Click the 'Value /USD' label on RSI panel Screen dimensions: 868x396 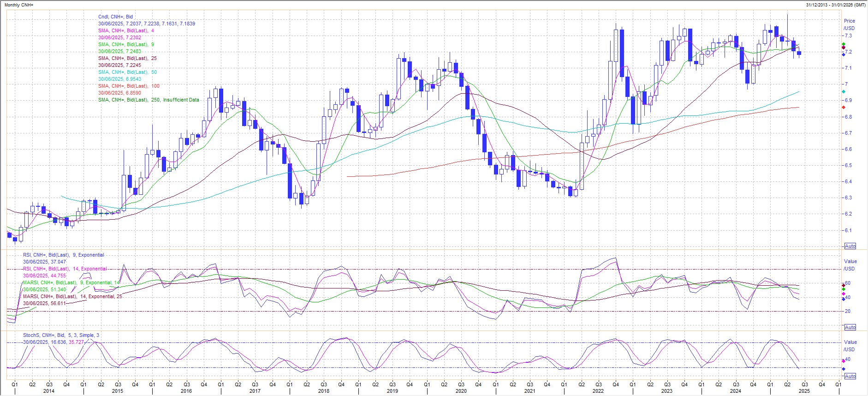tap(850, 265)
